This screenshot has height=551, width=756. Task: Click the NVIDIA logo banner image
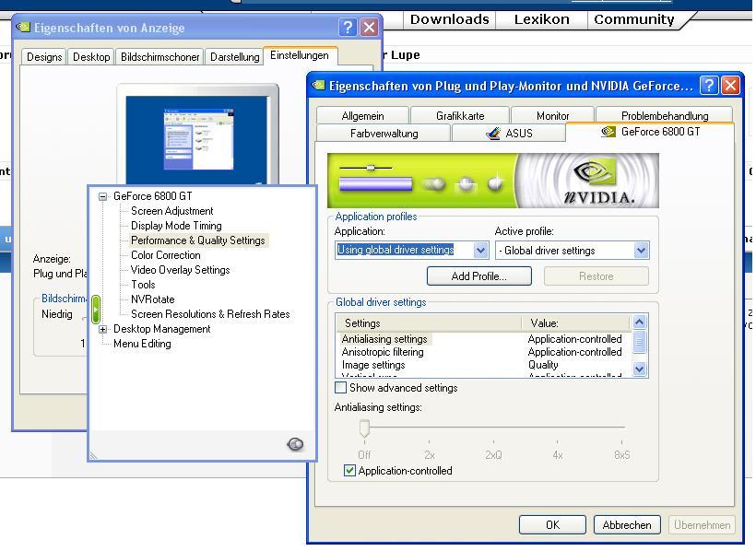point(492,181)
